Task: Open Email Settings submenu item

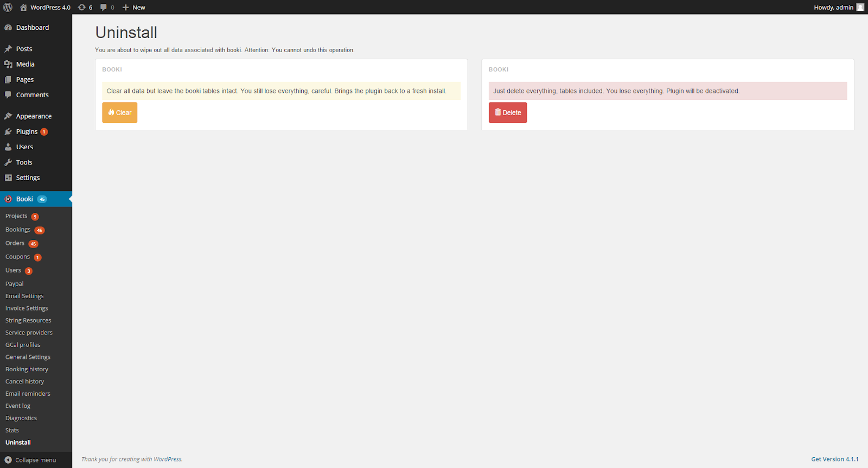Action: (x=24, y=296)
